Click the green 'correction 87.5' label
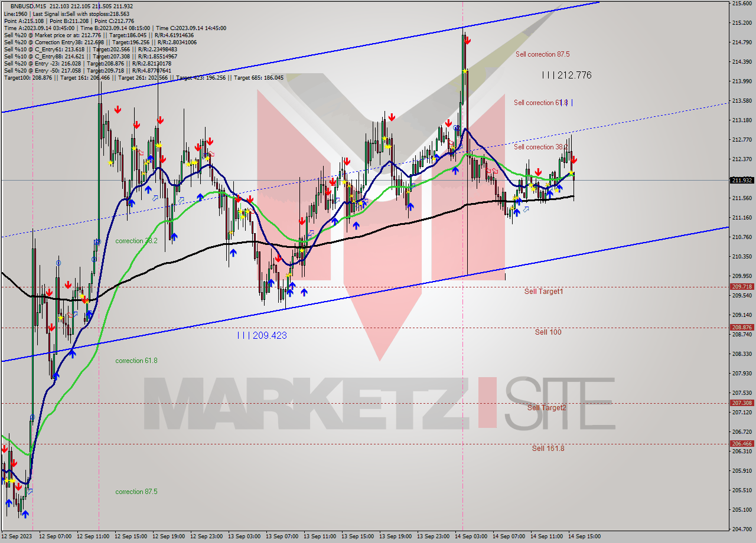 coord(136,492)
